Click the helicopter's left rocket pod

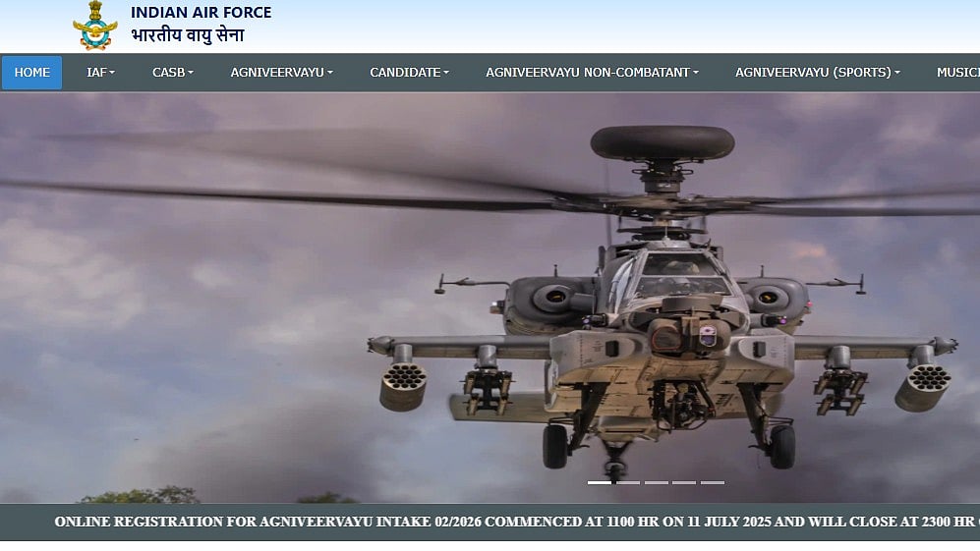[403, 385]
